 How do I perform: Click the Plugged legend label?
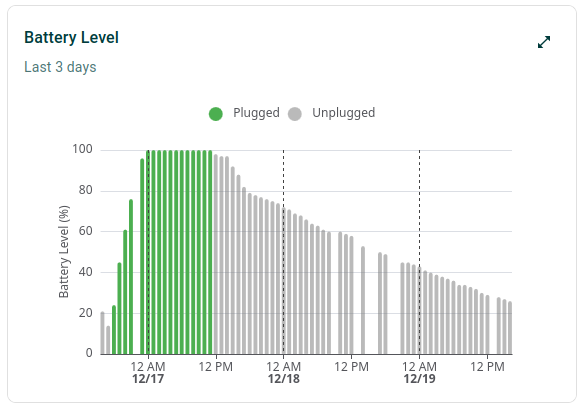[256, 113]
